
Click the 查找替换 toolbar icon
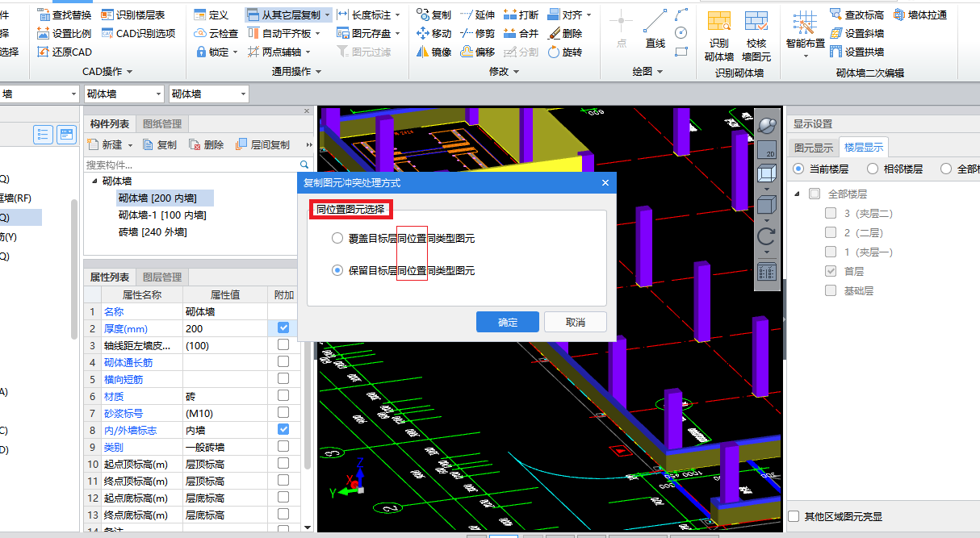click(65, 15)
